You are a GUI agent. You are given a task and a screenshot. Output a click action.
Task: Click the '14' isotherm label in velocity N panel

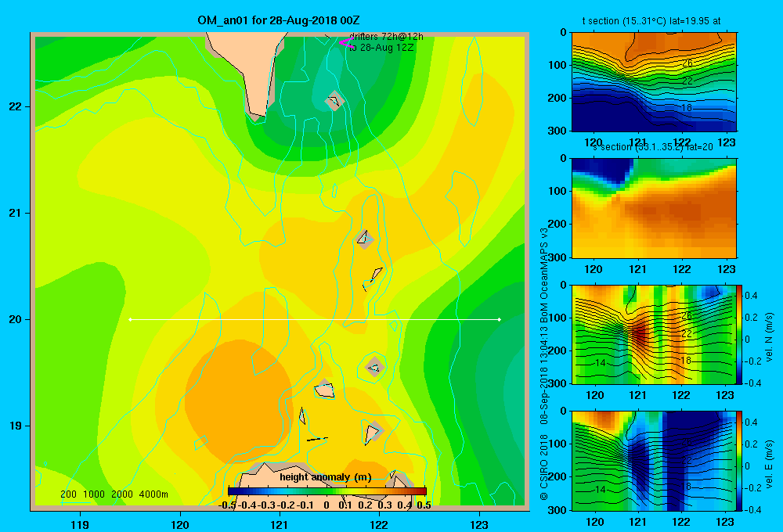[x=601, y=363]
